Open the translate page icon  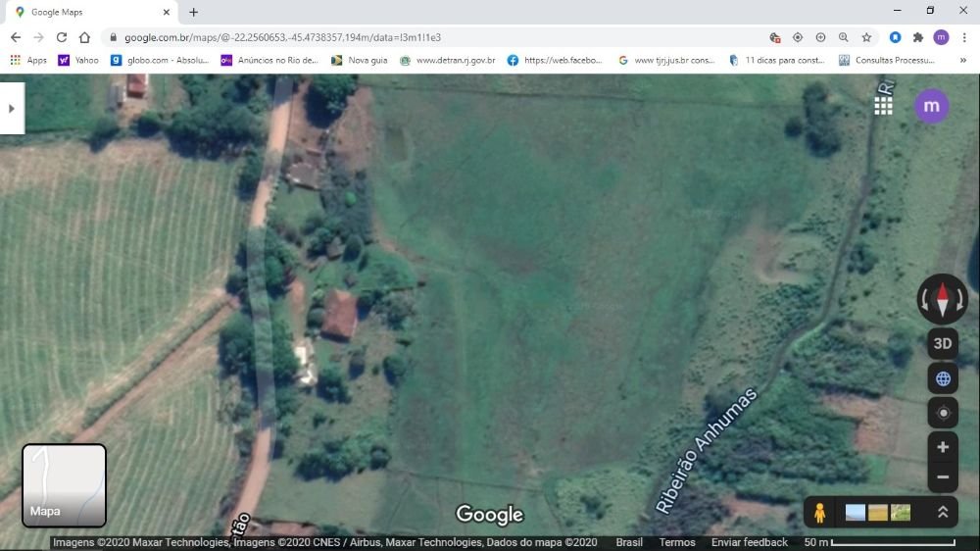pos(775,37)
